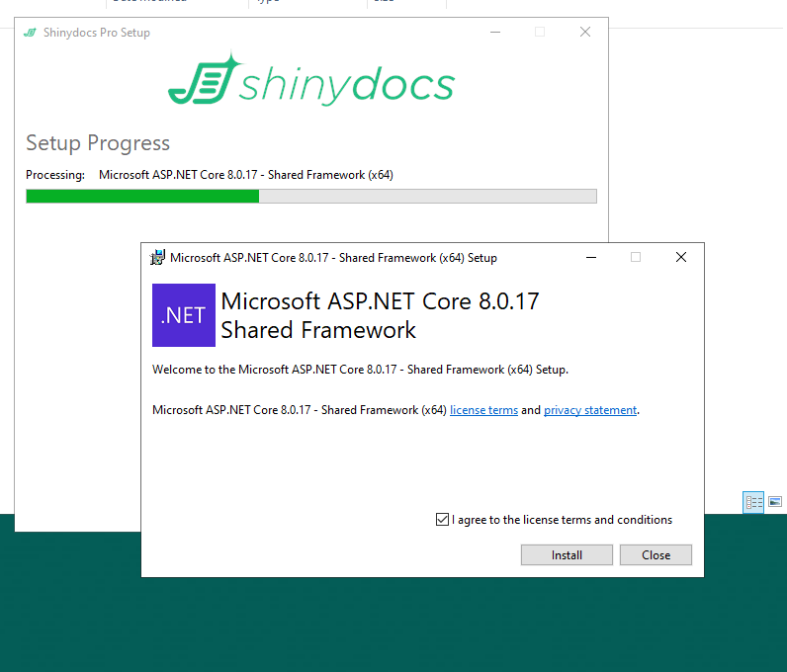The height and width of the screenshot is (672, 787).
Task: Close ASP.NET Setup dialog using title bar X
Action: tap(680, 258)
